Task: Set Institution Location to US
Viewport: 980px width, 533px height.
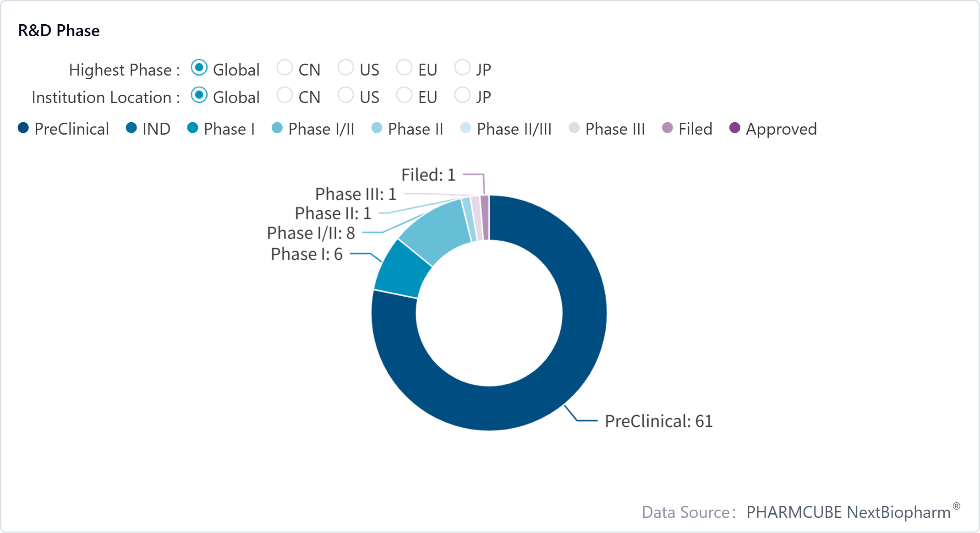Action: tap(345, 95)
